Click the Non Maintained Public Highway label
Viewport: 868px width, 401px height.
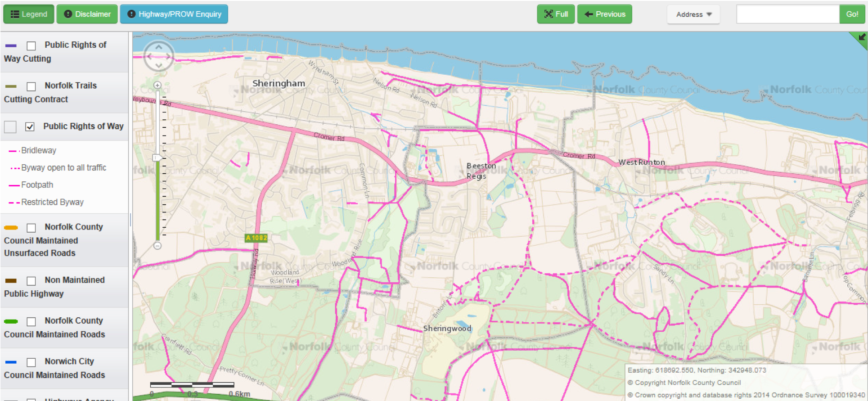[x=54, y=287]
